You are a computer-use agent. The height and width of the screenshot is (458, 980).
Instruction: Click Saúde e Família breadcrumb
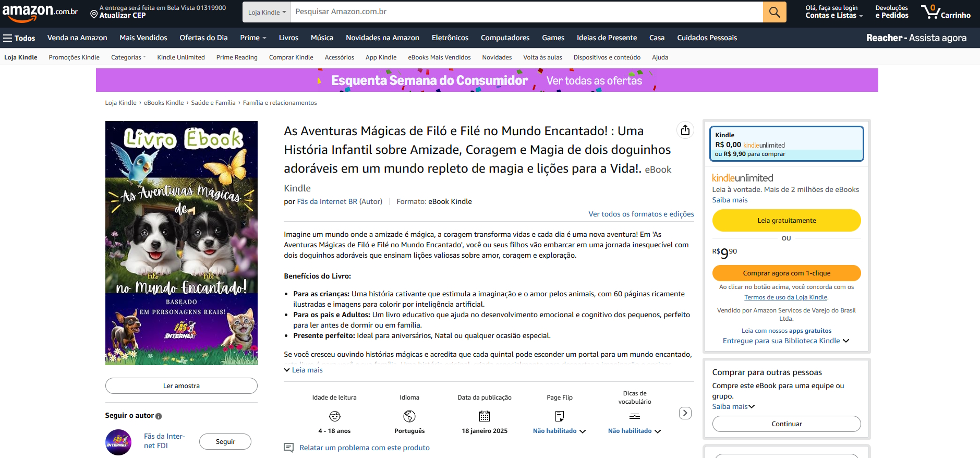213,103
